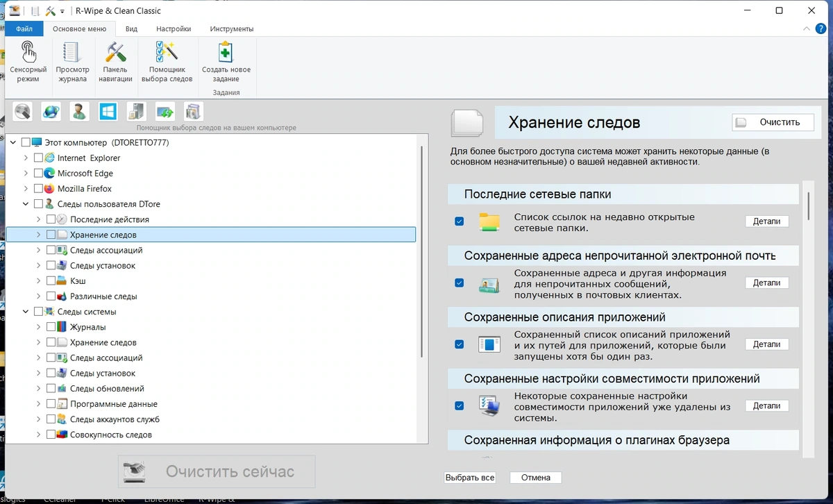The height and width of the screenshot is (504, 833).
Task: Expand the Кэш tree node
Action: click(x=38, y=280)
